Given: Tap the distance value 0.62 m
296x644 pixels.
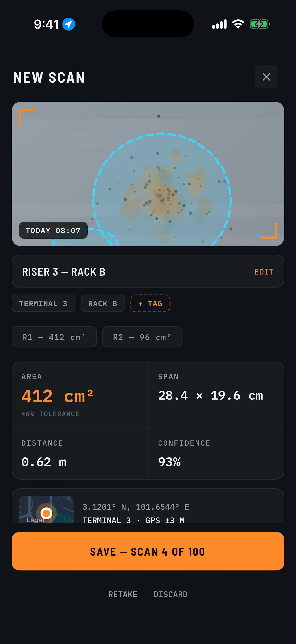Looking at the screenshot, I should coord(44,462).
